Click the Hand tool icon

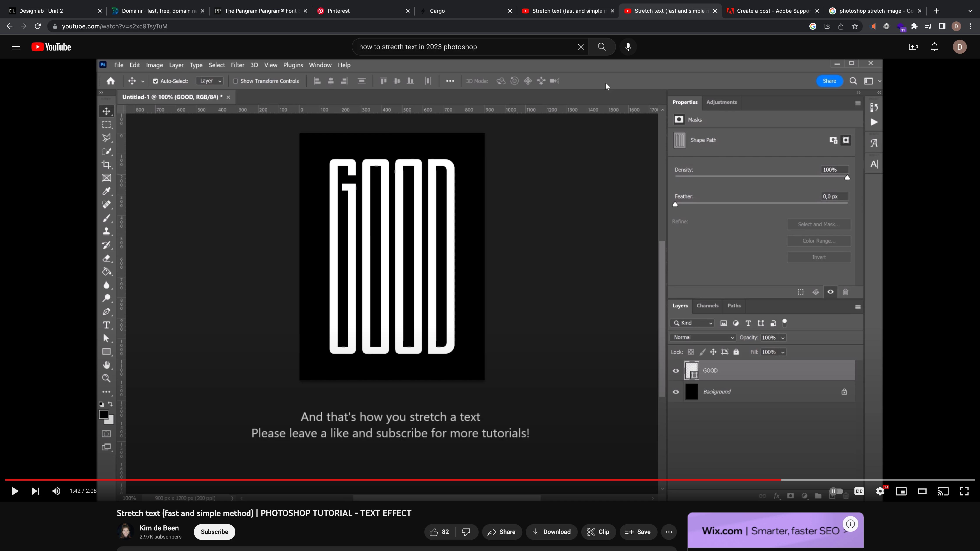pyautogui.click(x=107, y=365)
